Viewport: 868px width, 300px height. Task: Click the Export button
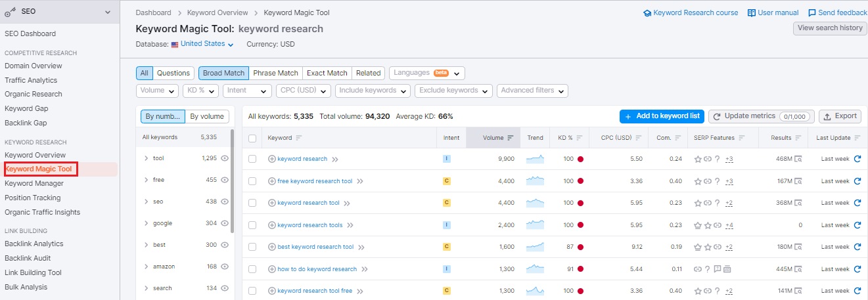[x=840, y=116]
